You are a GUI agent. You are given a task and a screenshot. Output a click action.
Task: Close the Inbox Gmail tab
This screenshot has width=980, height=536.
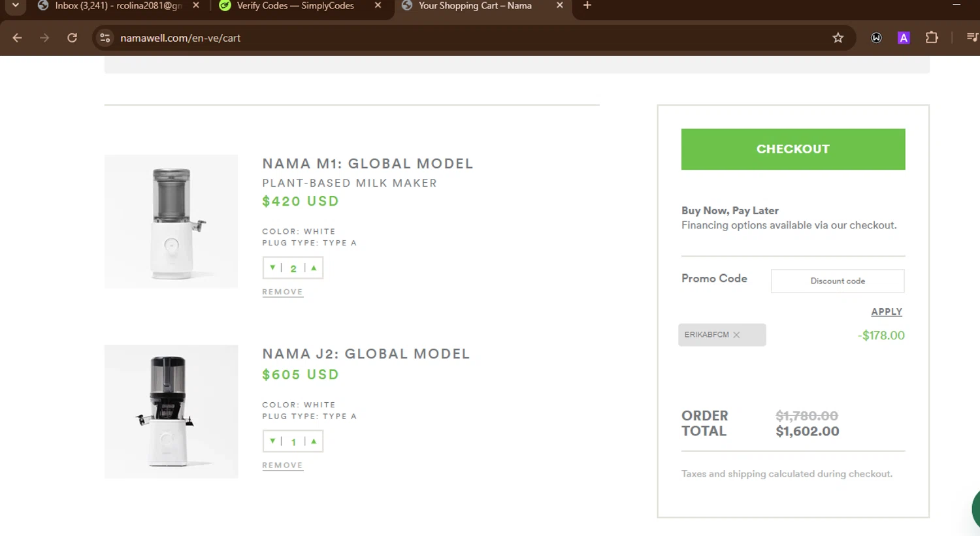coord(196,5)
